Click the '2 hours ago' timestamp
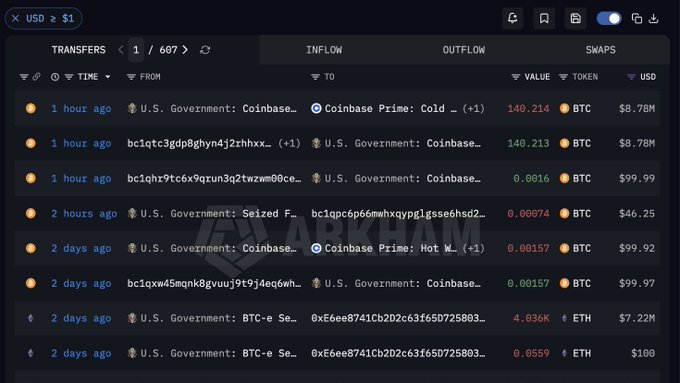This screenshot has height=383, width=680. click(84, 213)
